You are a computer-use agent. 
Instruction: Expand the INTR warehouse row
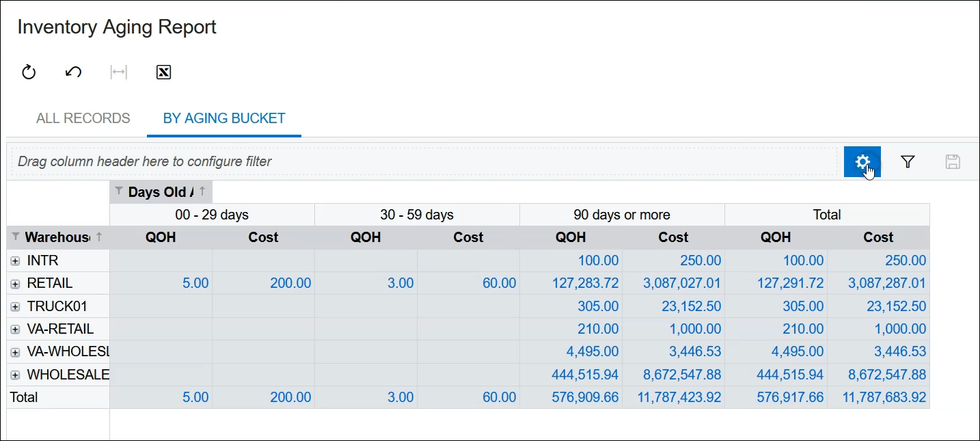(x=15, y=261)
